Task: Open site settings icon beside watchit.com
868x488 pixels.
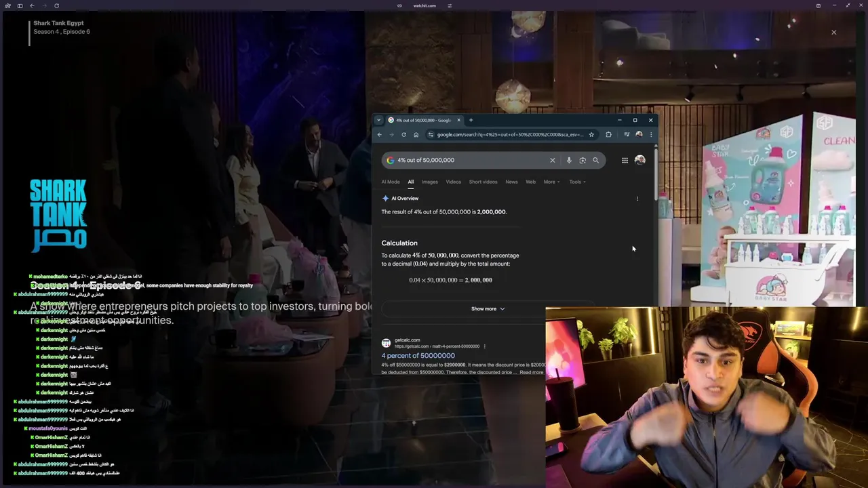Action: click(x=450, y=5)
